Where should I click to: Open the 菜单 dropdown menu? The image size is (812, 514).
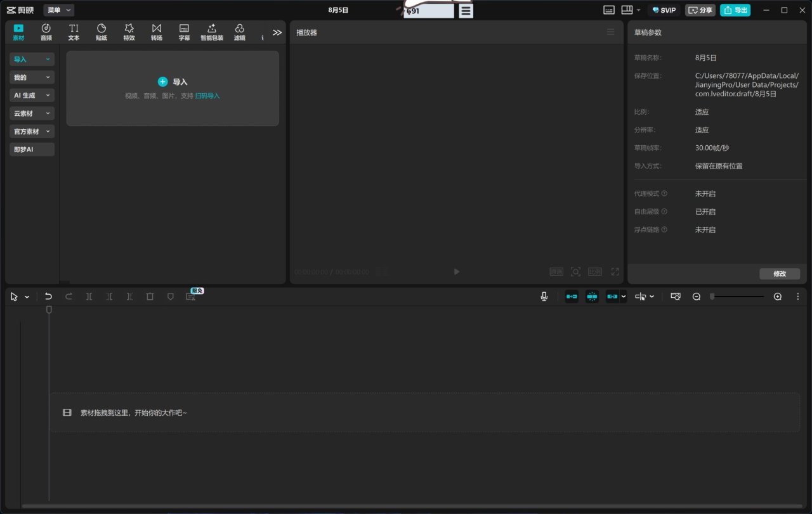pos(59,10)
